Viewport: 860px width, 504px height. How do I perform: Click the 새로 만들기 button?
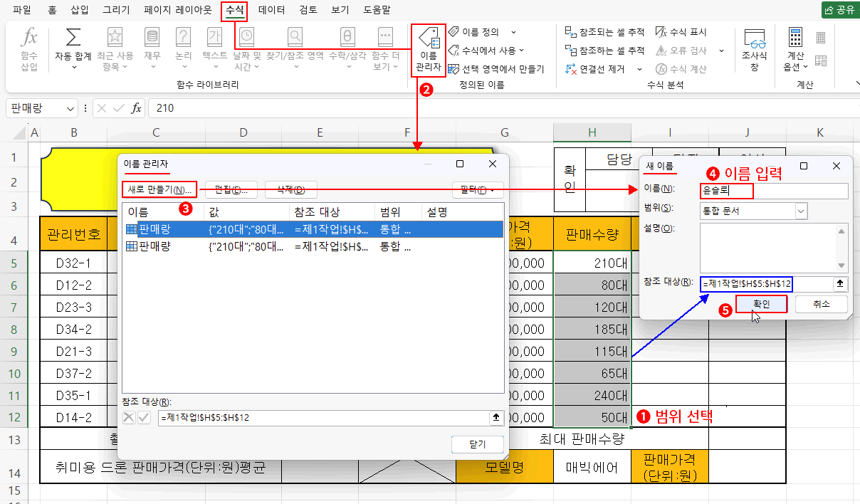tap(158, 189)
